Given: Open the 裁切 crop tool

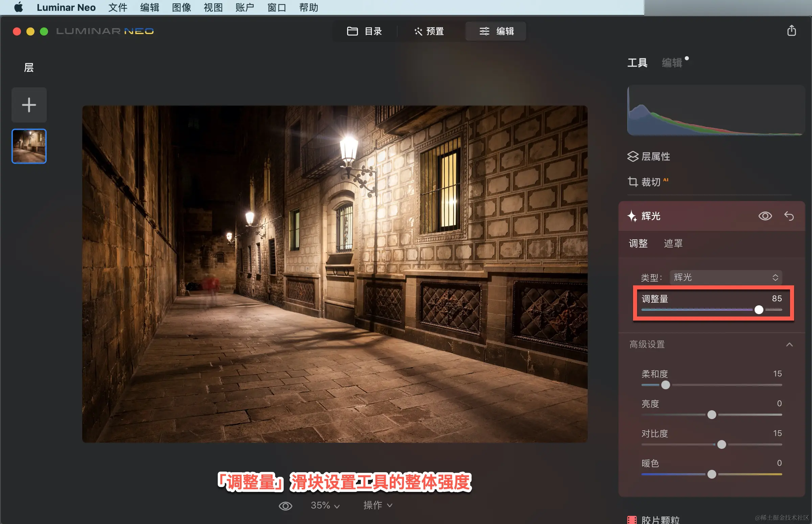Looking at the screenshot, I should pos(650,182).
